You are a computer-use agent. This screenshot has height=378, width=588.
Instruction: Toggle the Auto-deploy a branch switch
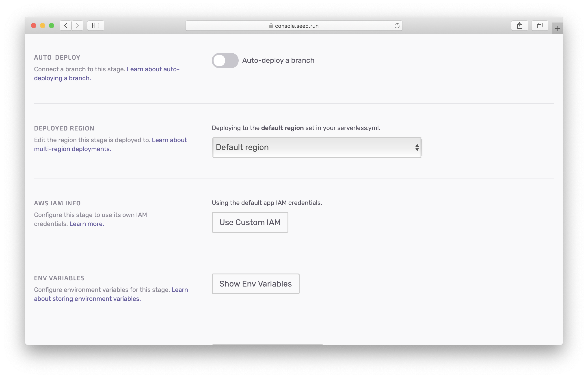[x=225, y=60]
